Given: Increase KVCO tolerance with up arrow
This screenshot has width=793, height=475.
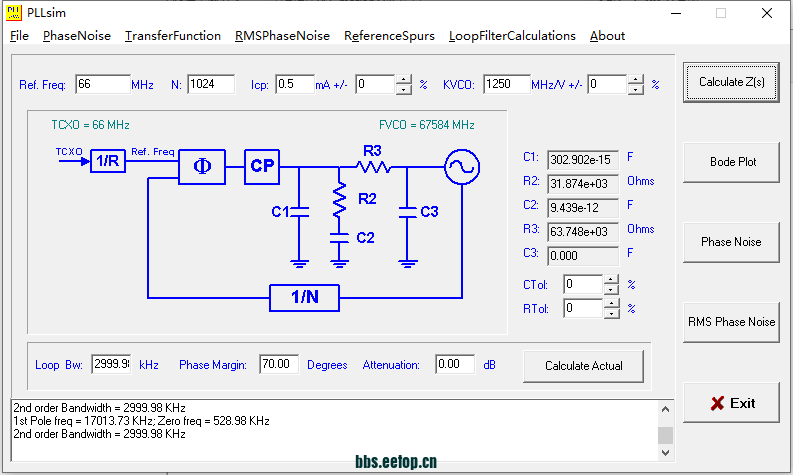Looking at the screenshot, I should pos(636,79).
